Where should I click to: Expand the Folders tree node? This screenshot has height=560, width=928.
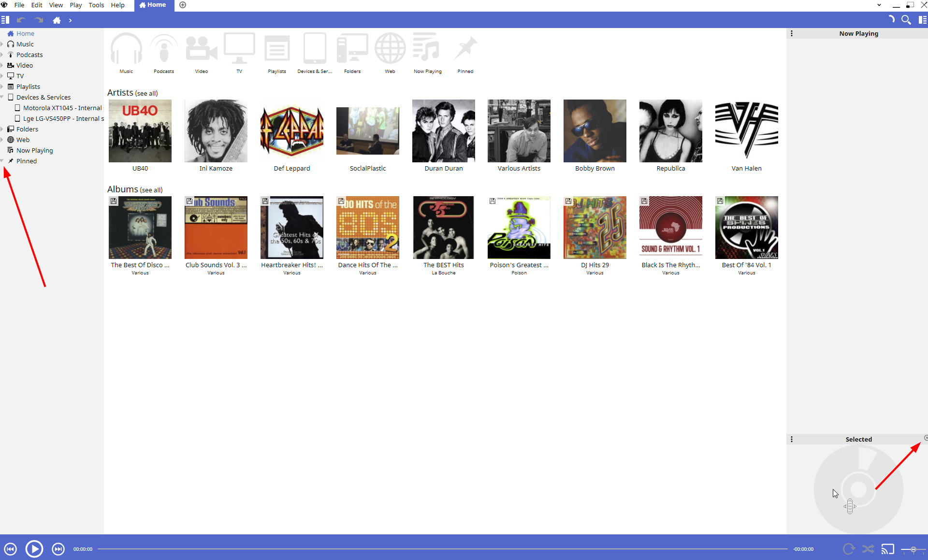coord(2,129)
